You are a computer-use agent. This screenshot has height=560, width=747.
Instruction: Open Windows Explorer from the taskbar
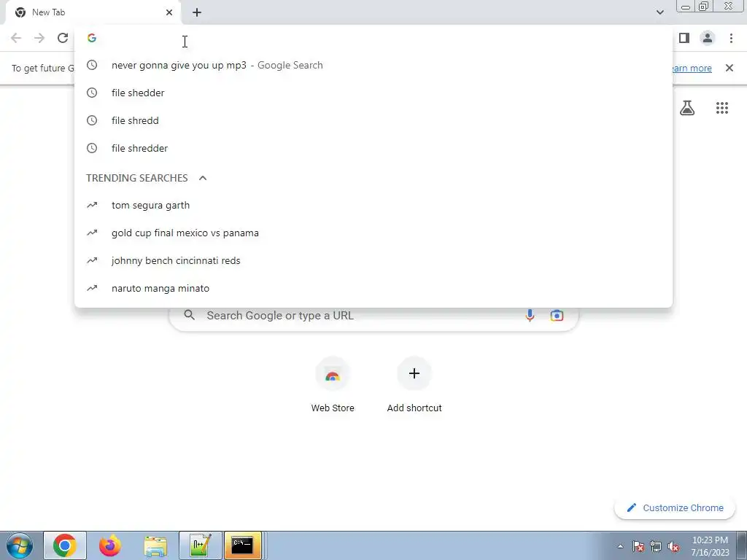[x=155, y=545]
